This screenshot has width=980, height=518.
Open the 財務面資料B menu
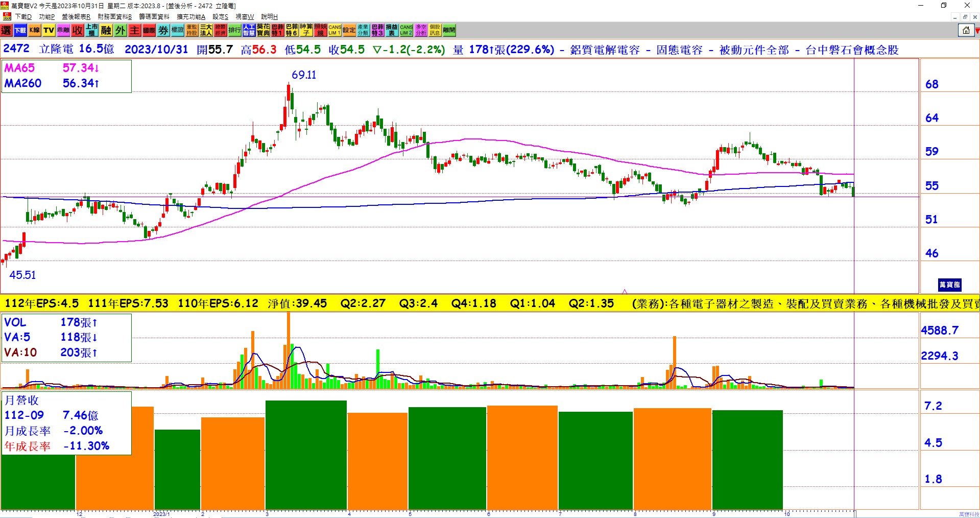pos(114,17)
